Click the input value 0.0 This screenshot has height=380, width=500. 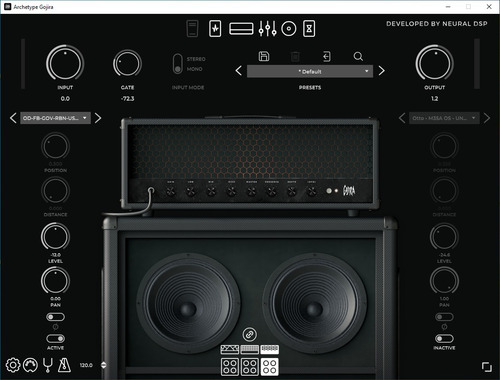tap(65, 99)
